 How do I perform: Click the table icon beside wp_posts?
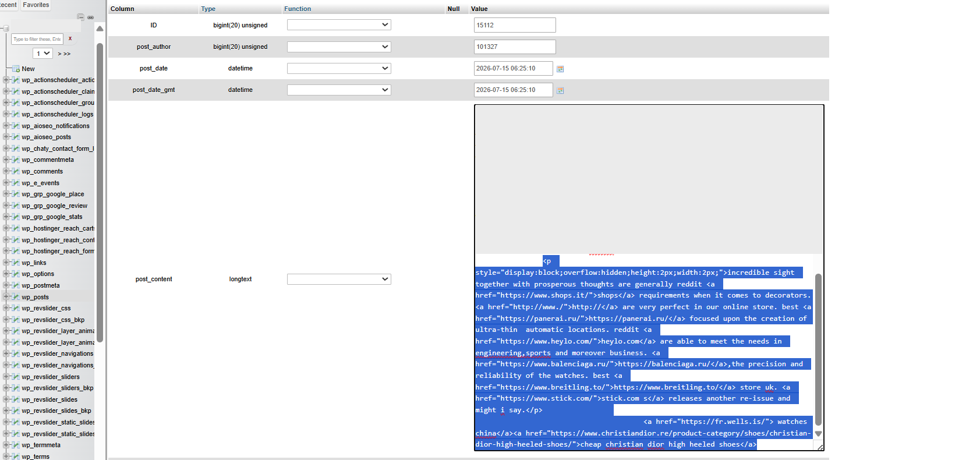coord(16,297)
